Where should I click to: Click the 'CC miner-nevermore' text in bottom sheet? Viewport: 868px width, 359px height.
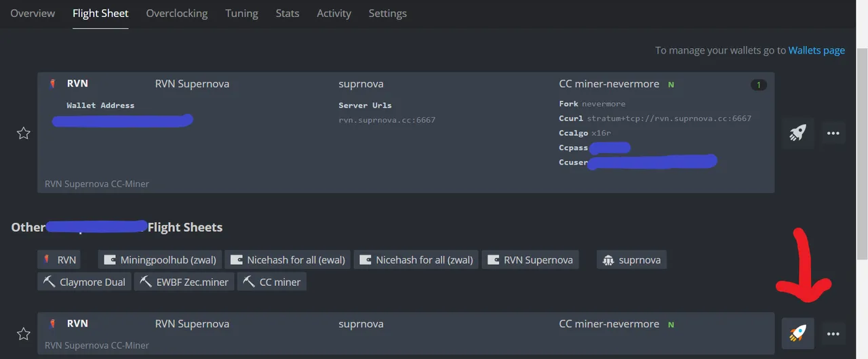pos(609,324)
